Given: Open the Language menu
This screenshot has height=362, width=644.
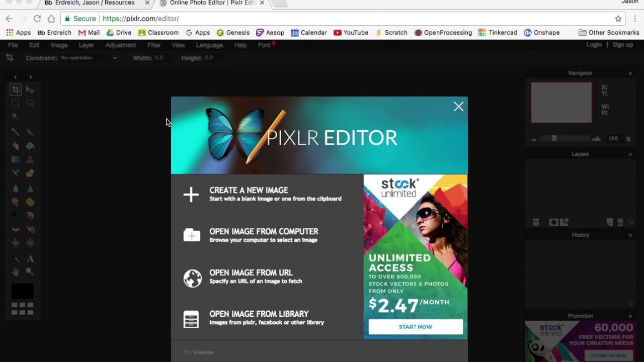Looking at the screenshot, I should click(x=209, y=45).
